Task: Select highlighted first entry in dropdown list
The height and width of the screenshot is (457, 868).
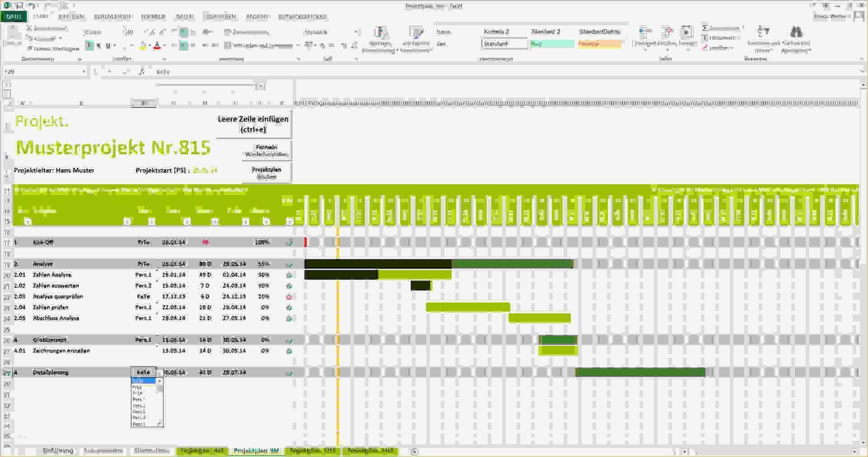Action: [144, 381]
